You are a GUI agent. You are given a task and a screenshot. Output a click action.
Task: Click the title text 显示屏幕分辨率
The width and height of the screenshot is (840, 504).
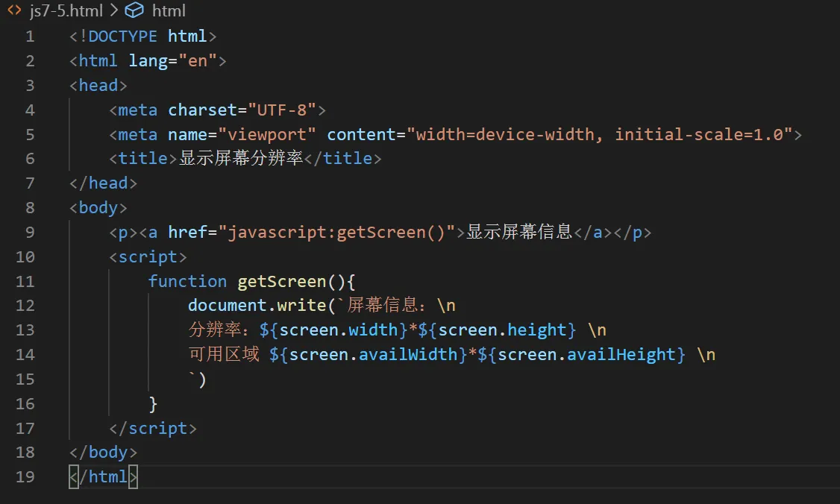(241, 159)
